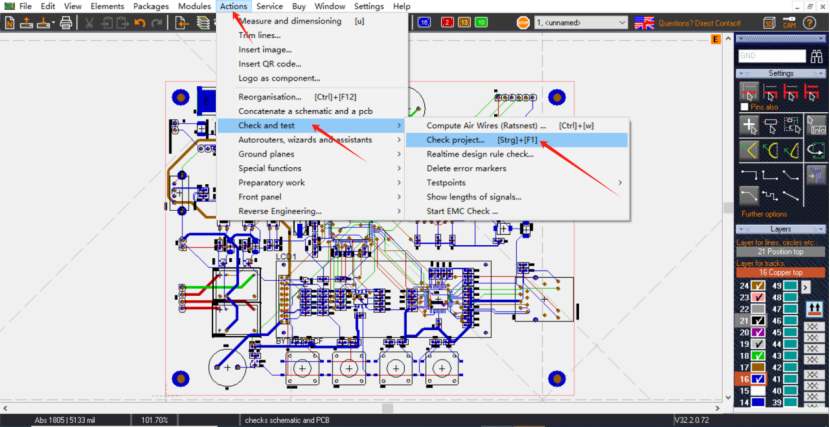830x427 pixels.
Task: Click the Print icon in toolbar
Action: [x=66, y=23]
